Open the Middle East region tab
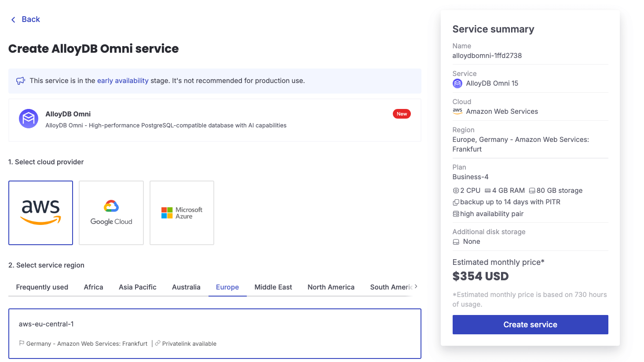Viewport: 644px width, 362px height. 273,287
